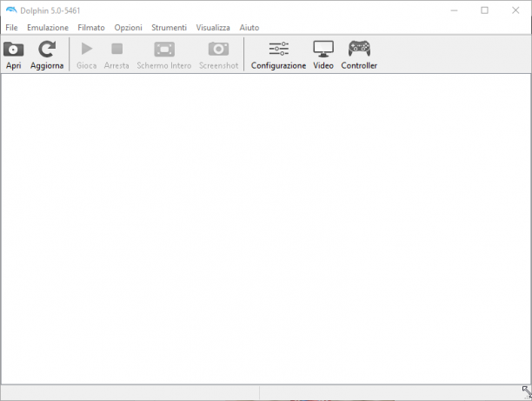Screen dimensions: 532x401
Task: Open Configurazione settings sliders icon
Action: (x=278, y=49)
